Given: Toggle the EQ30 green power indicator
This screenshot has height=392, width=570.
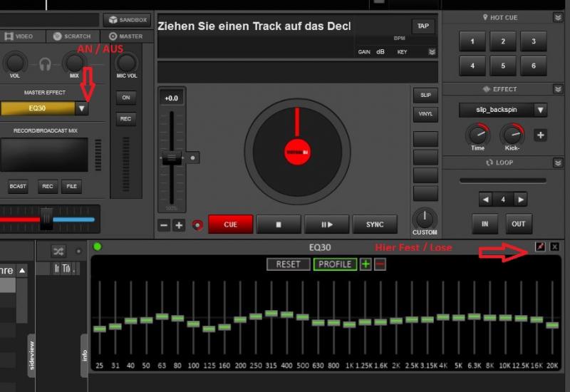Looking at the screenshot, I should 98,247.
